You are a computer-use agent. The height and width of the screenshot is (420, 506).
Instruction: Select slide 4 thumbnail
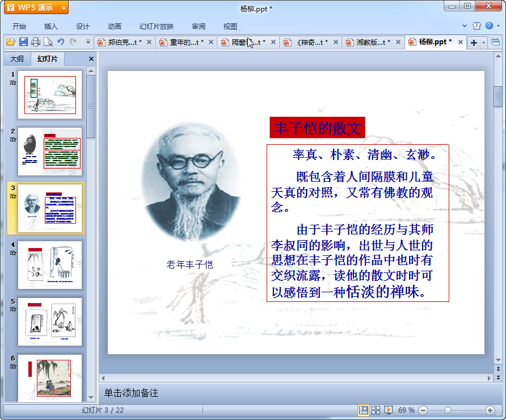coord(50,265)
